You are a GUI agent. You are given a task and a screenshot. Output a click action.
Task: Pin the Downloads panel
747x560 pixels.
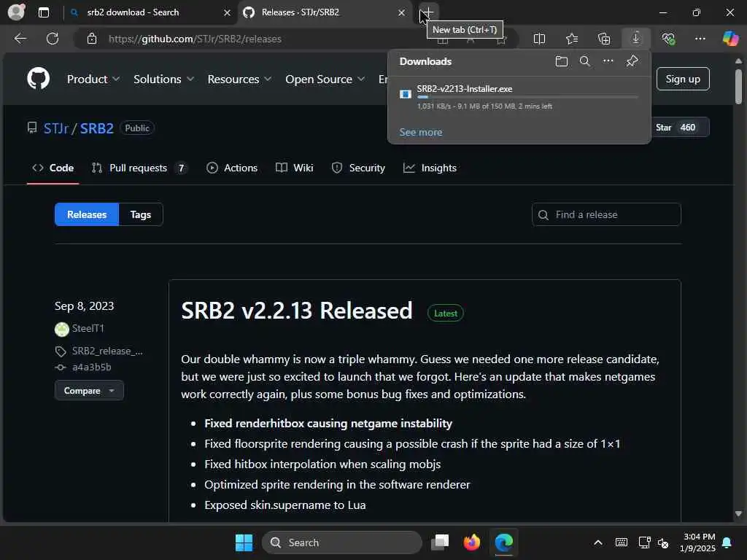(632, 61)
